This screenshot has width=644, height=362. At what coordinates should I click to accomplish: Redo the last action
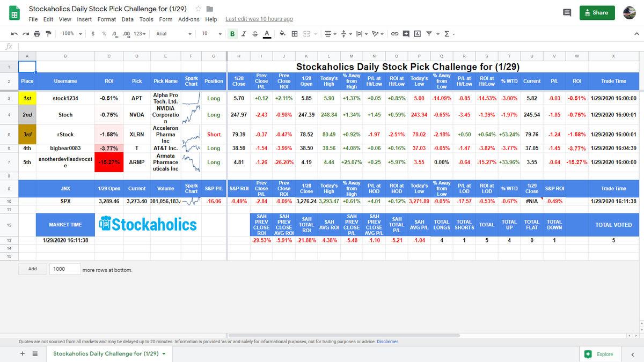25,34
